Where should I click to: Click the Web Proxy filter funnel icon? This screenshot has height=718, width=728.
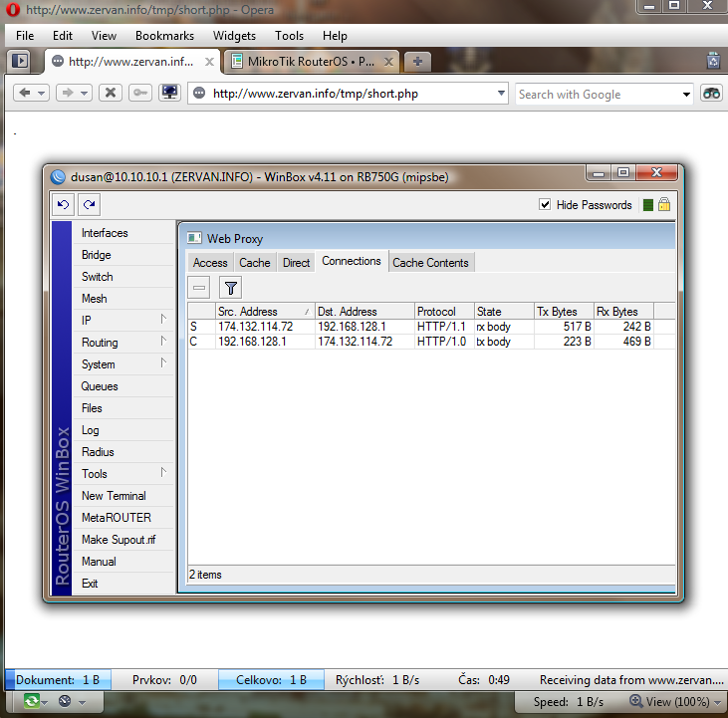click(x=230, y=288)
